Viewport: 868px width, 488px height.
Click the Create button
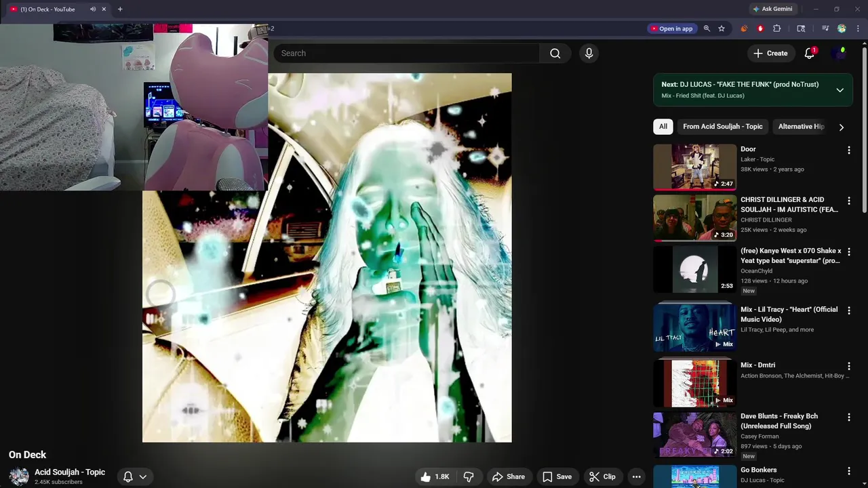(x=770, y=54)
